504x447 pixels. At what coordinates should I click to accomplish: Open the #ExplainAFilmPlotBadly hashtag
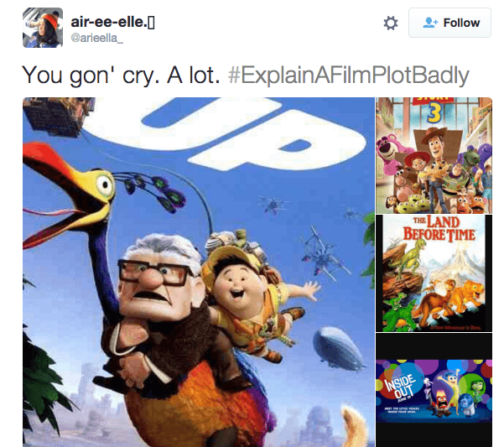pos(348,75)
